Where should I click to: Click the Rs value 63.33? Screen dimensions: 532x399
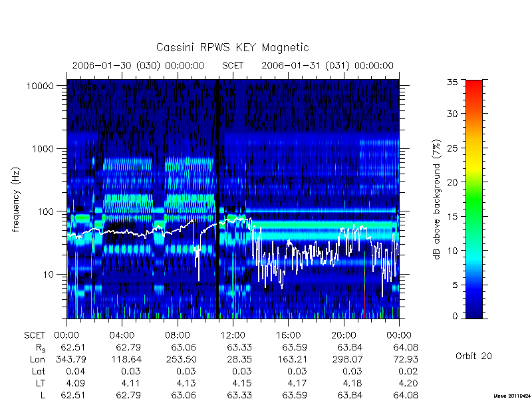(239, 347)
